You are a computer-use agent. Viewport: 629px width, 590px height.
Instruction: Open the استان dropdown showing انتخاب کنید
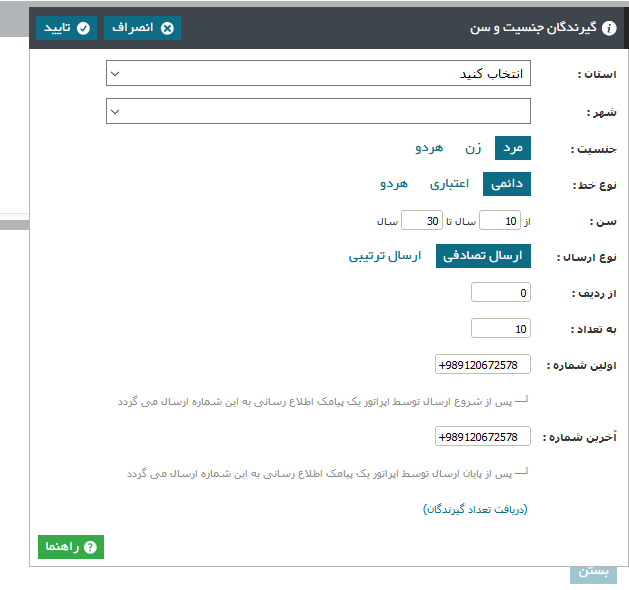point(318,73)
